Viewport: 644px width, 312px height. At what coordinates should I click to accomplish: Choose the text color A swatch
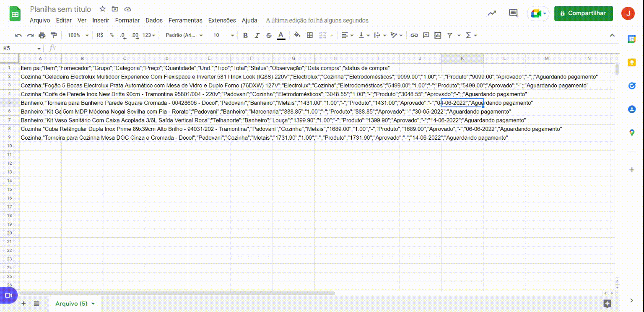pos(281,35)
